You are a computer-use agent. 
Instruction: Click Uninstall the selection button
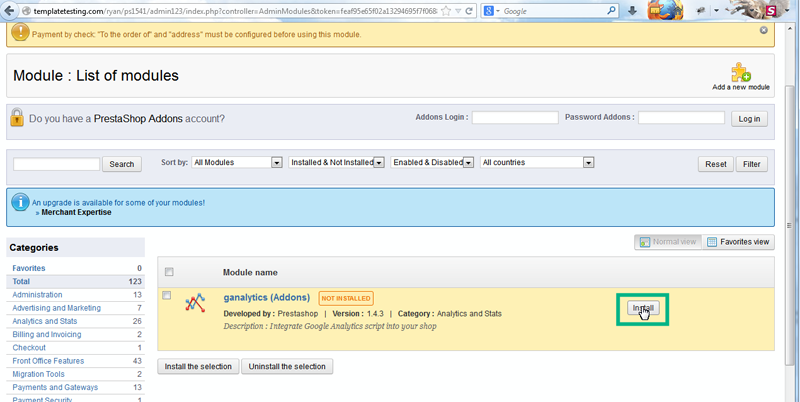point(287,366)
